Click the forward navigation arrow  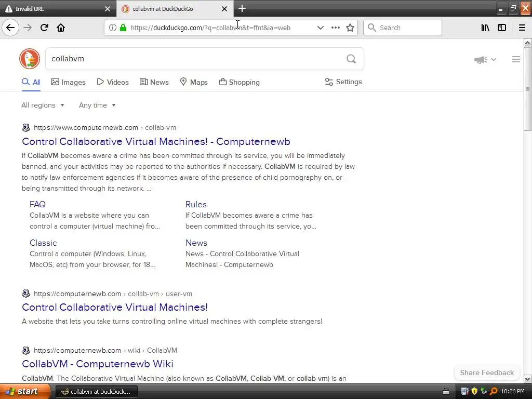(x=28, y=28)
